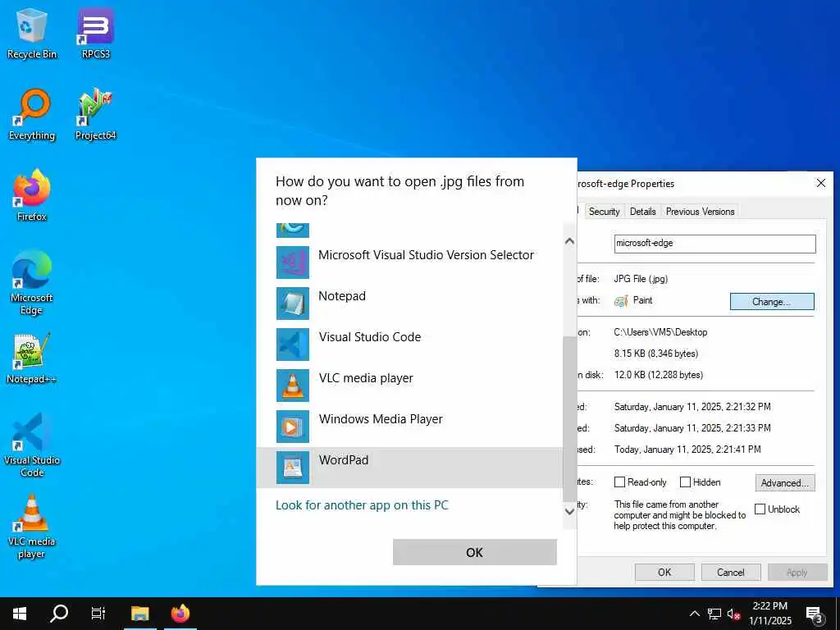Click the Change... button in Properties

771,302
